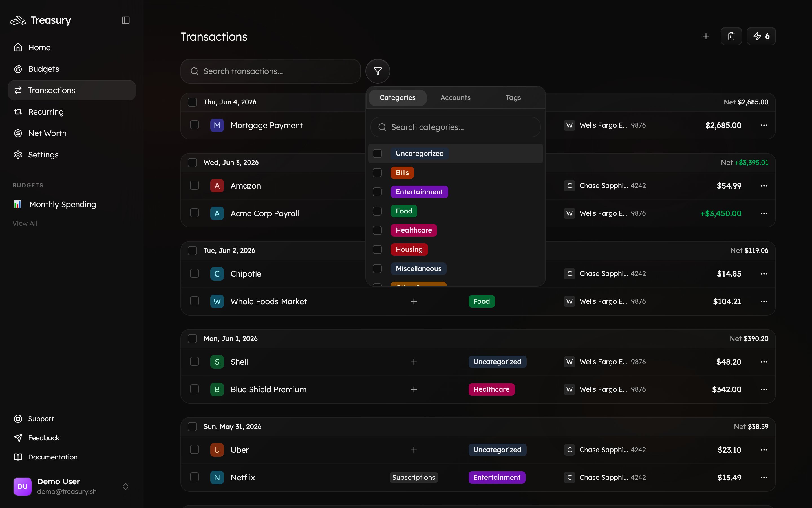Open category dropdown on Netflix Entertainment badge

coord(497,478)
